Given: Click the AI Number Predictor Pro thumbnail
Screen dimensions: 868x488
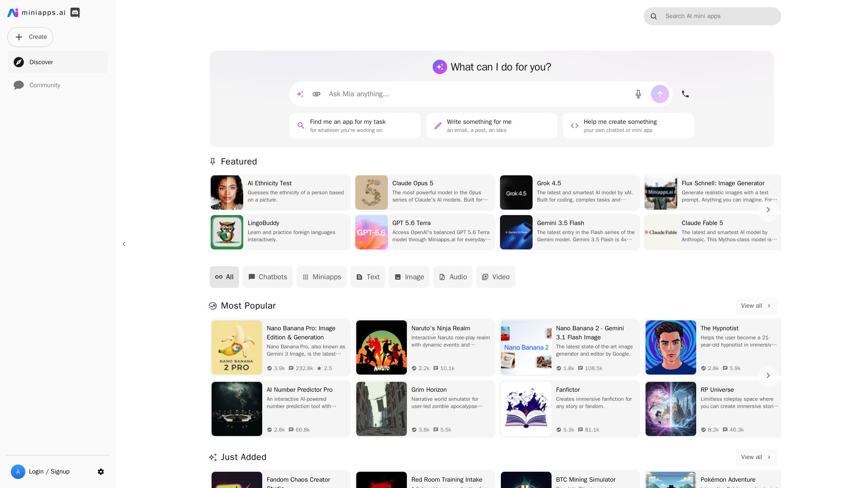Looking at the screenshot, I should (x=237, y=409).
